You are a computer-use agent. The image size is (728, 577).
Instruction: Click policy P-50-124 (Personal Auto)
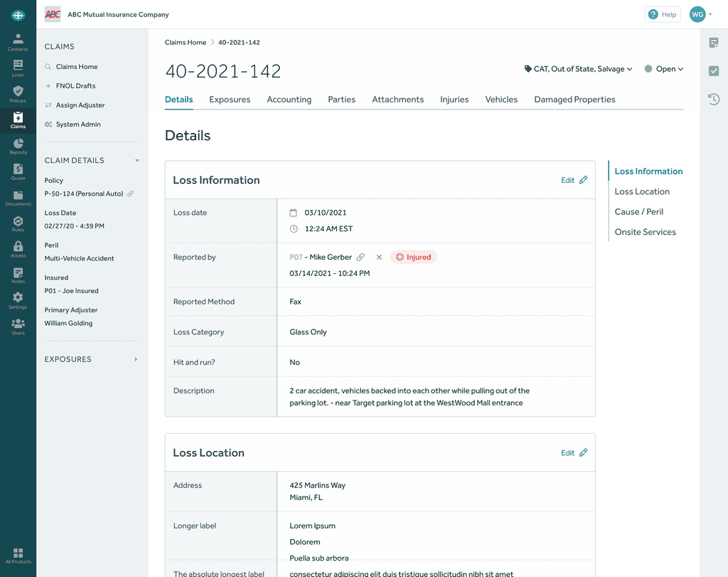point(84,194)
